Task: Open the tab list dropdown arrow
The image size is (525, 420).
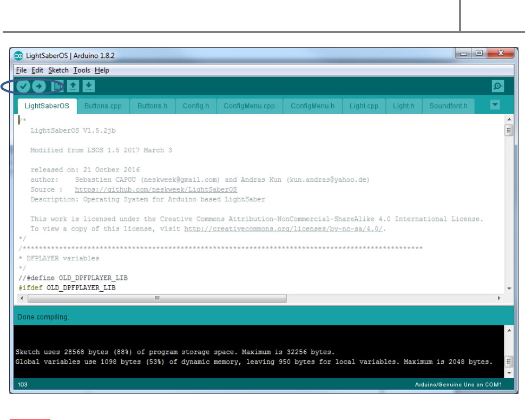Action: tap(495, 105)
